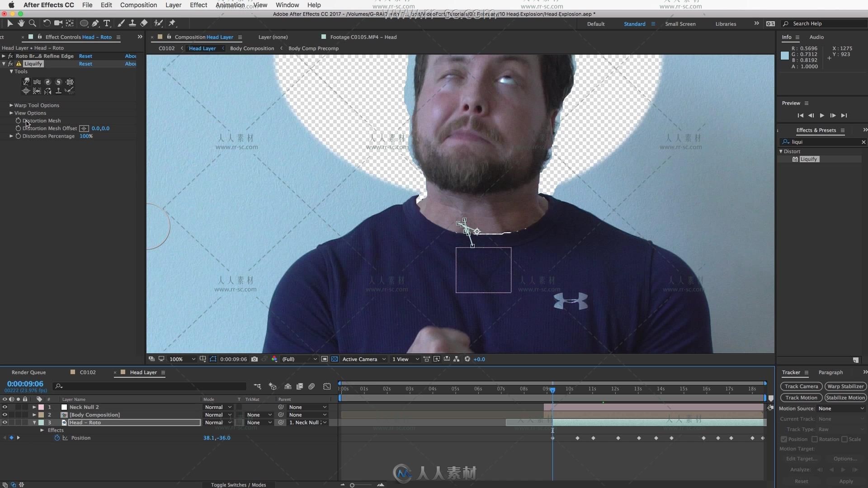This screenshot has width=868, height=488.
Task: Select the Puppet Pin tool
Action: point(172,23)
